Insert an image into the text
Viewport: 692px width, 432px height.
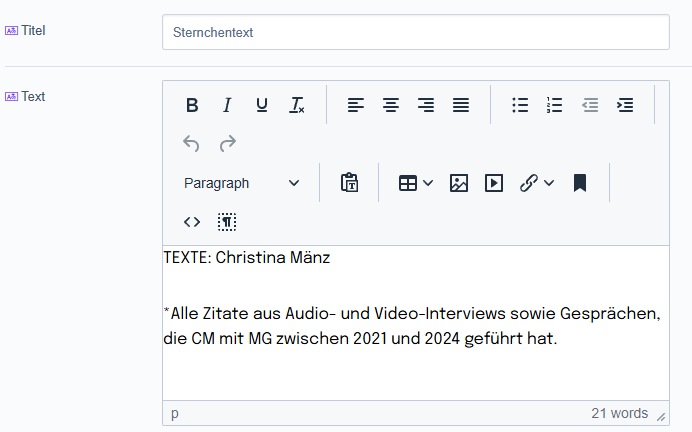click(459, 183)
